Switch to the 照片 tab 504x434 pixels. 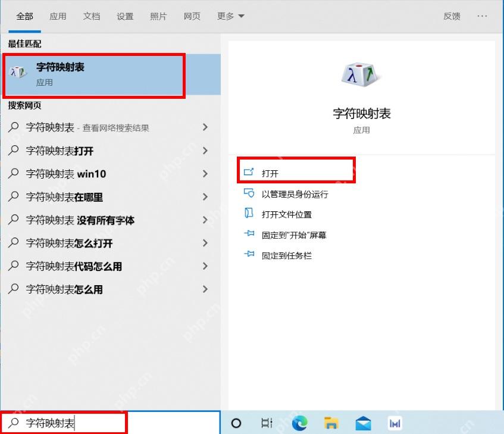point(158,16)
